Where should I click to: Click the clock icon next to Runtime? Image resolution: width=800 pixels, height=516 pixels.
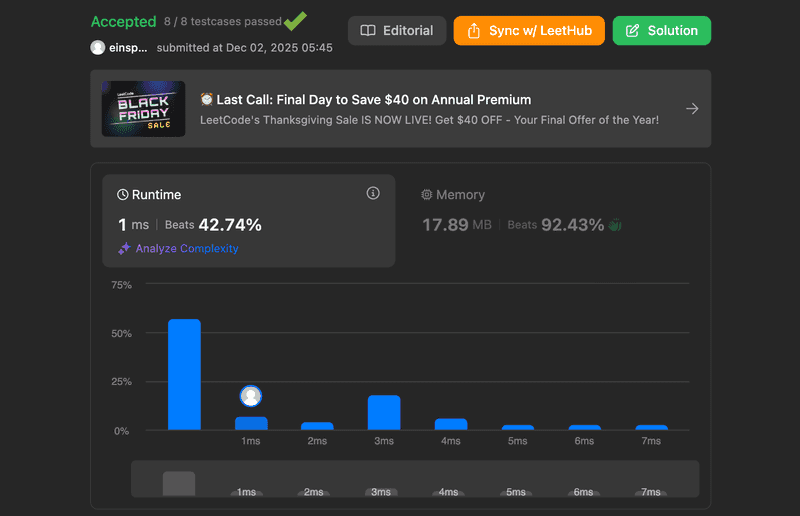pos(123,195)
